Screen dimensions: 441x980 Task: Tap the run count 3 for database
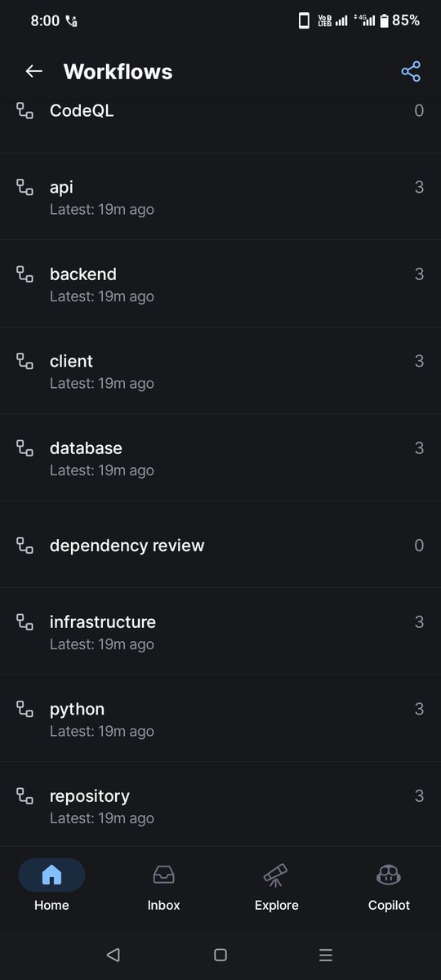coord(419,448)
